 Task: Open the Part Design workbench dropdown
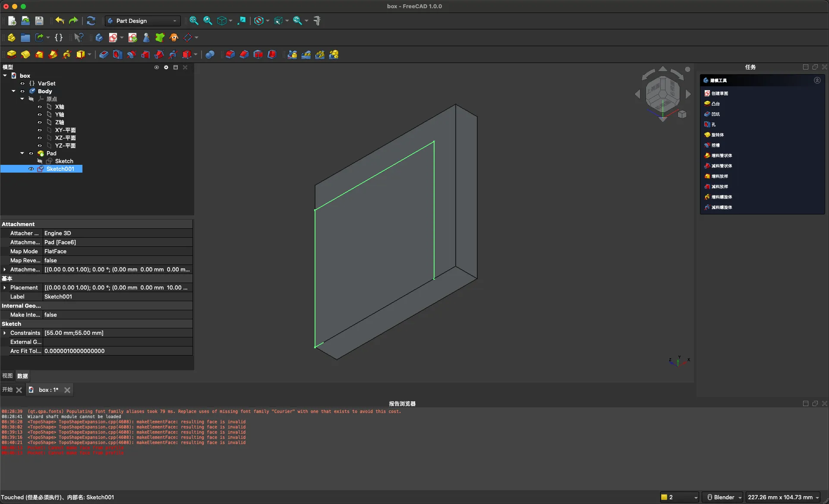point(142,21)
